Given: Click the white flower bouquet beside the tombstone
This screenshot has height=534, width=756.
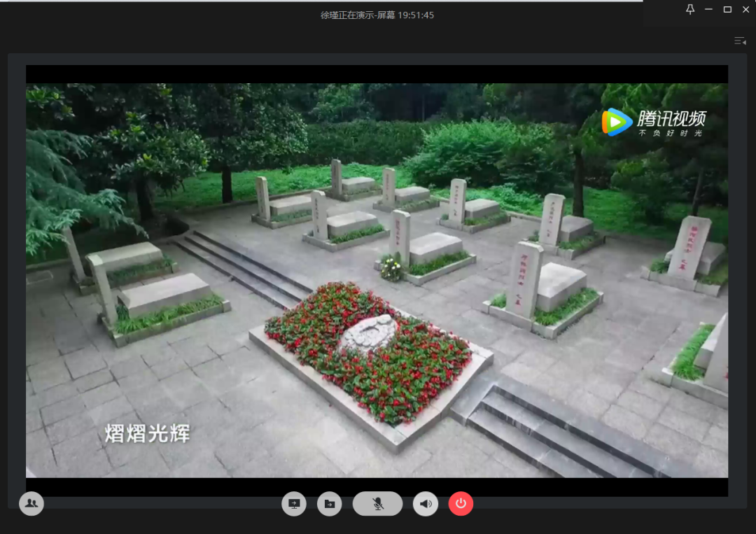Looking at the screenshot, I should [391, 268].
